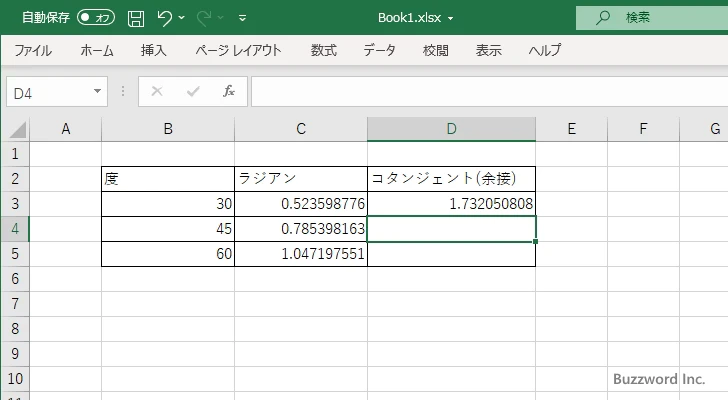Select cell containing 度
728x400 pixels.
click(168, 179)
